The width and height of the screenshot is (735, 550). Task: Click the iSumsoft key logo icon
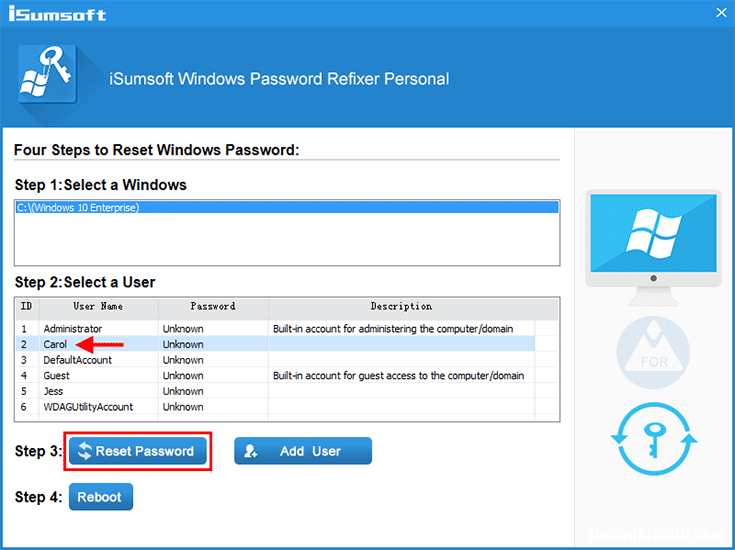[x=47, y=74]
